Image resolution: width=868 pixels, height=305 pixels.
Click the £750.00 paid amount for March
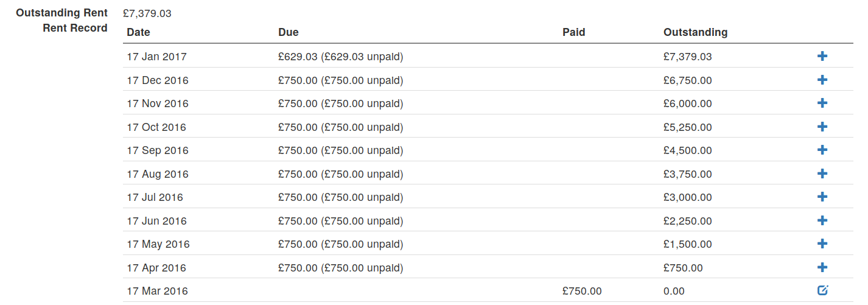[582, 291]
